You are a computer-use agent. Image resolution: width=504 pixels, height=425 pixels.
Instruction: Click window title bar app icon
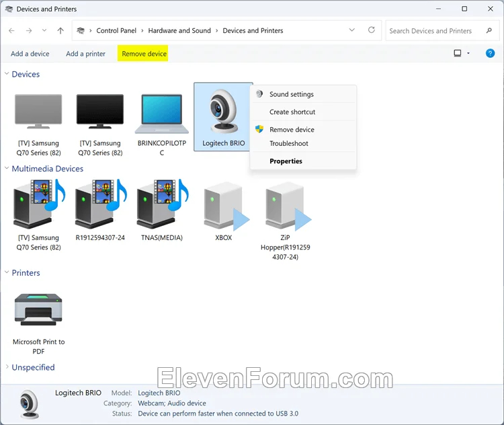[x=9, y=9]
